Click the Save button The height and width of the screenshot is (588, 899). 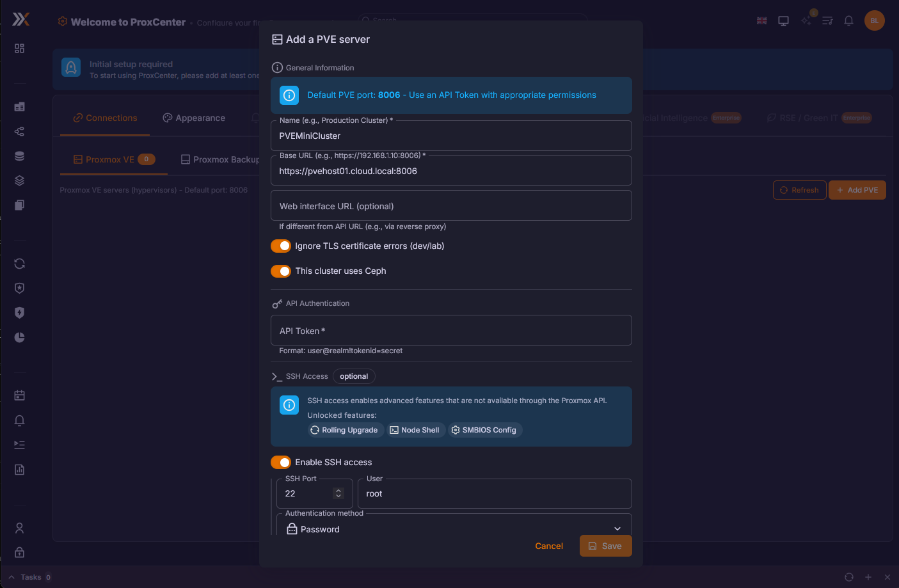[x=605, y=546]
